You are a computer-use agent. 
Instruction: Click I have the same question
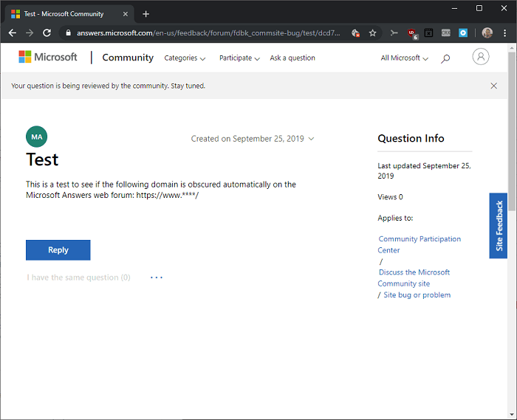click(x=78, y=278)
